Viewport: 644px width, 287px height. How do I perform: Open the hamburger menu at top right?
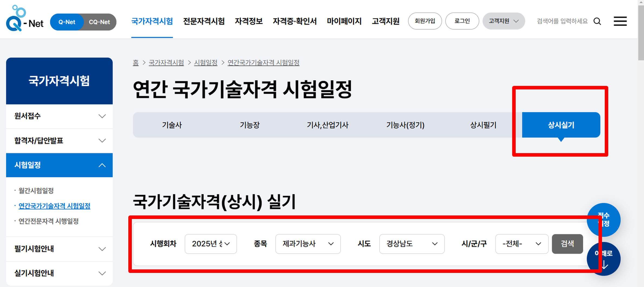[620, 21]
